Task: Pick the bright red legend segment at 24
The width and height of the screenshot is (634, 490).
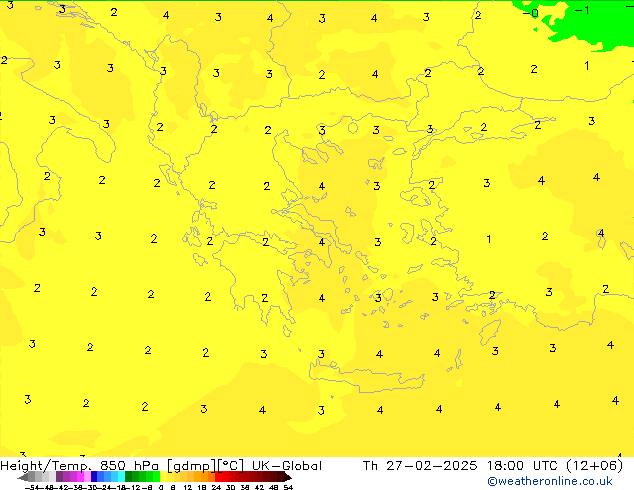Action: point(218,477)
